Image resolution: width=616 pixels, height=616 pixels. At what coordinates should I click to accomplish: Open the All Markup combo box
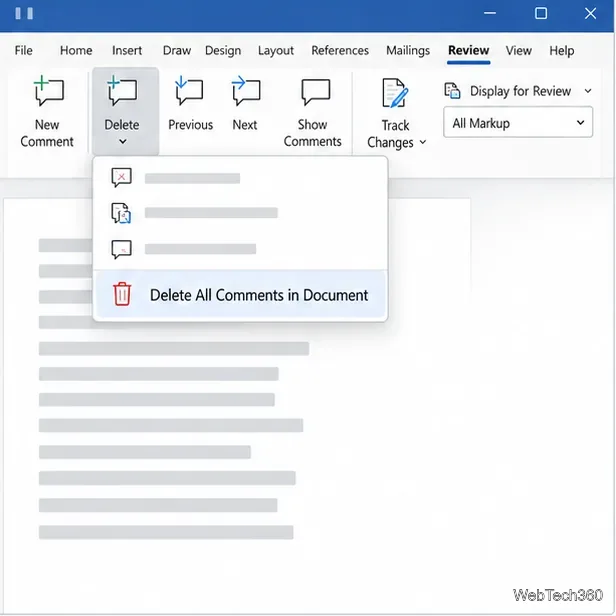pyautogui.click(x=518, y=122)
